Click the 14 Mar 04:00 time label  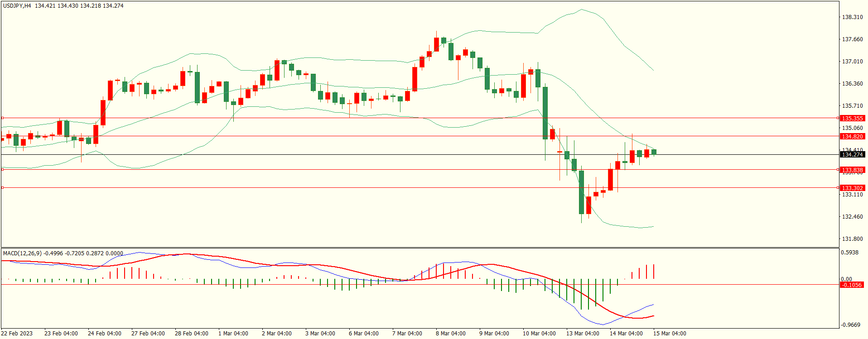[626, 334]
